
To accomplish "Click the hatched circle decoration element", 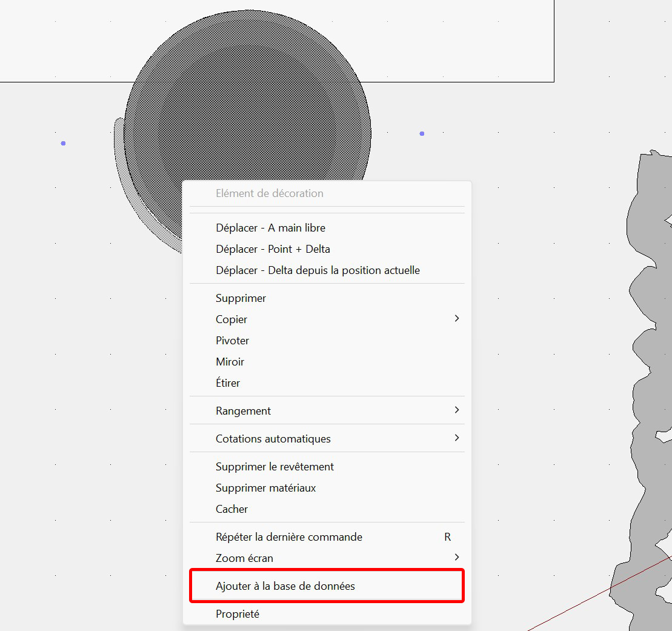I will click(247, 109).
